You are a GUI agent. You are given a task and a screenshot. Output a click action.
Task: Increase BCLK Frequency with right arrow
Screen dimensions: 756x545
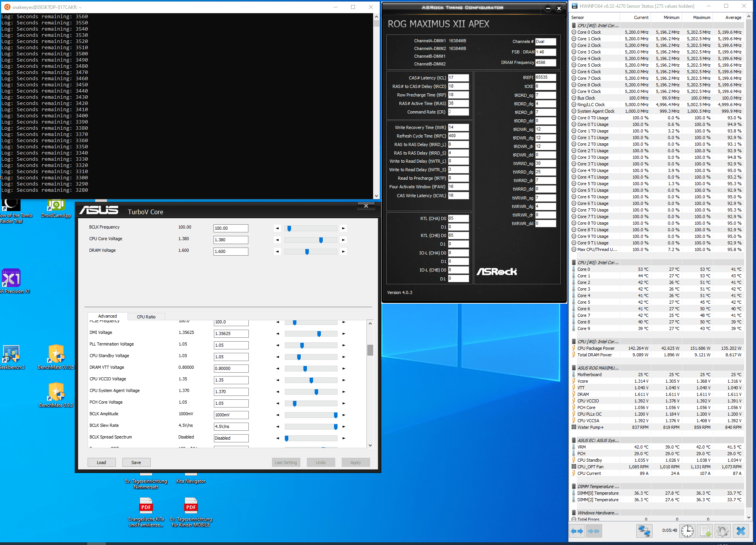point(343,229)
